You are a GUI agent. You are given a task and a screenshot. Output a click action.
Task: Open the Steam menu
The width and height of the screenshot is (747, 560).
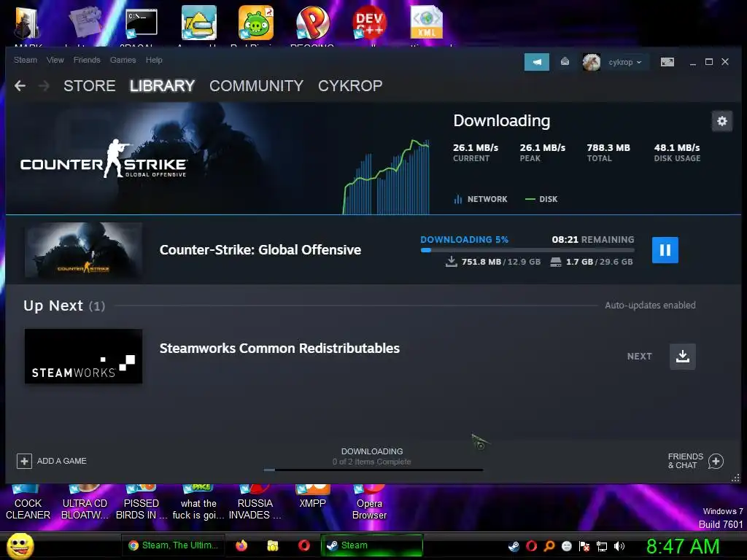pyautogui.click(x=26, y=60)
